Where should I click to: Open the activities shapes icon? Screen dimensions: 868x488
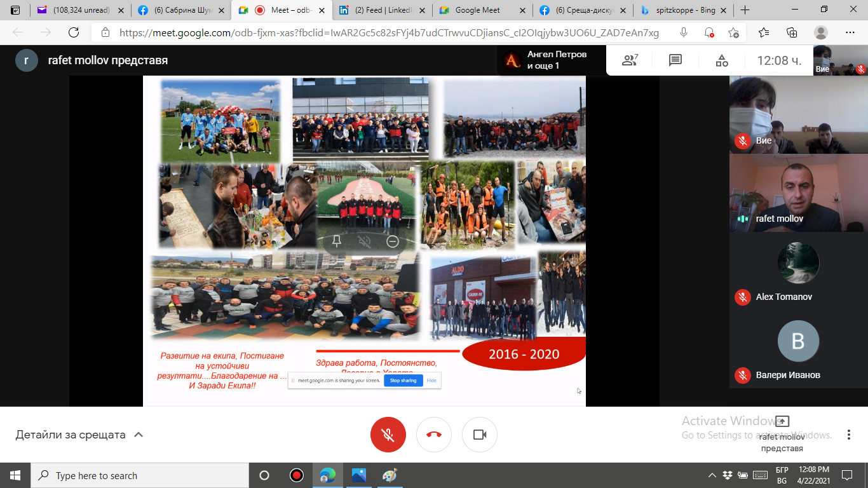point(722,60)
